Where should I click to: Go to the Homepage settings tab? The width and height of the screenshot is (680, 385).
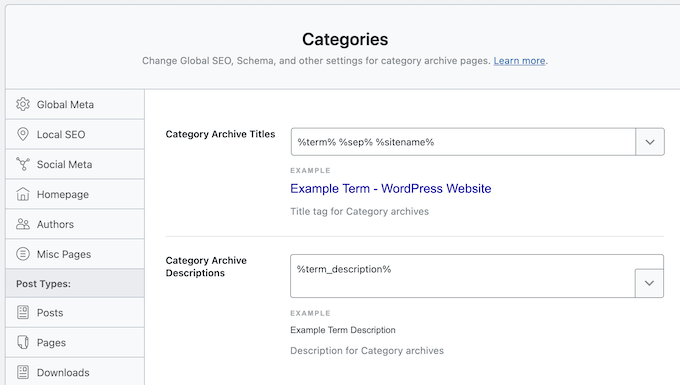[75, 194]
